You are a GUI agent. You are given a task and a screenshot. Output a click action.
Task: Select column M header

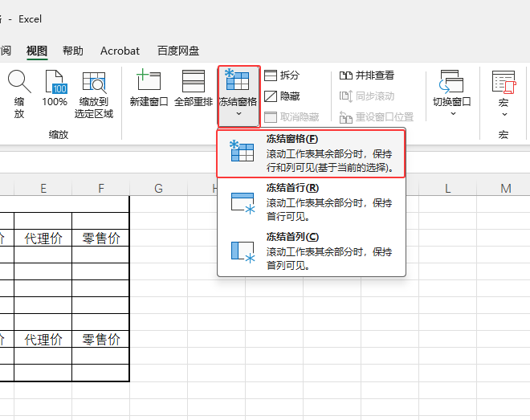click(x=505, y=188)
